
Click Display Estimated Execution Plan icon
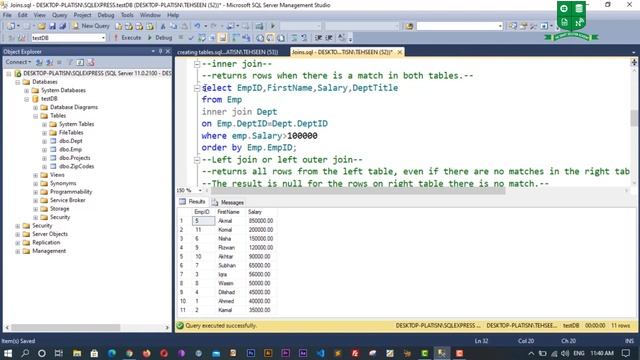click(202, 38)
